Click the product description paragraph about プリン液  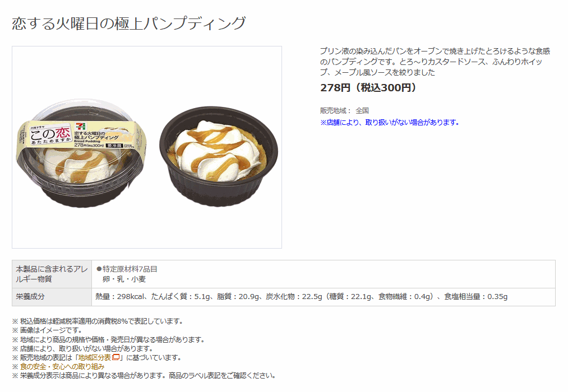coord(435,62)
